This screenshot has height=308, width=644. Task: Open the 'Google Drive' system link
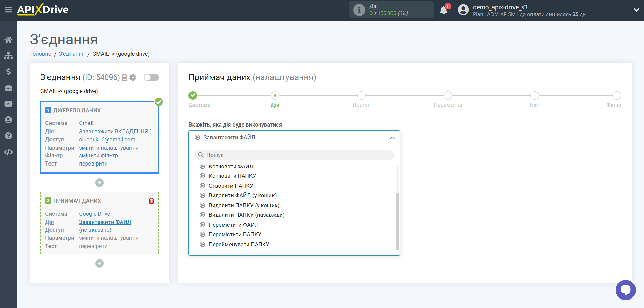95,214
